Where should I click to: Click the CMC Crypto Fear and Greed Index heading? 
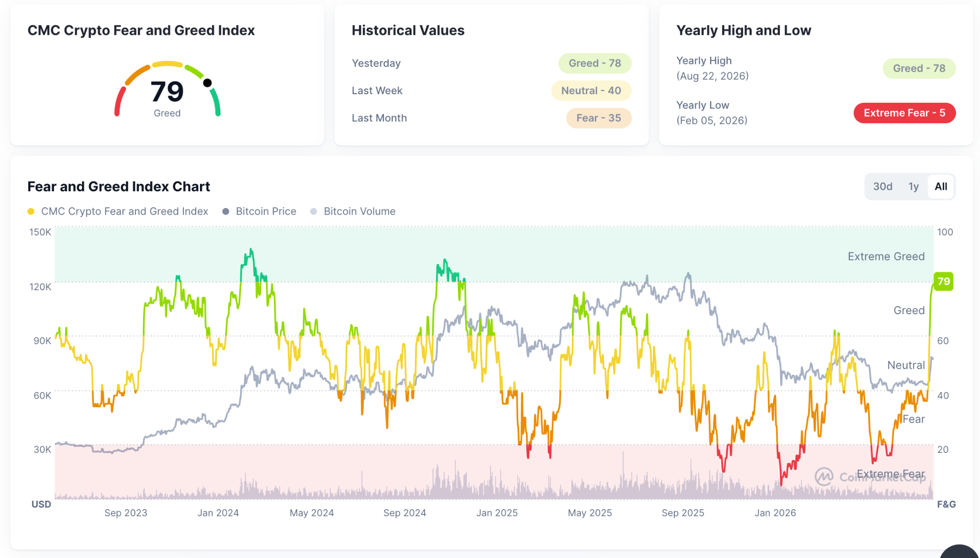click(141, 30)
